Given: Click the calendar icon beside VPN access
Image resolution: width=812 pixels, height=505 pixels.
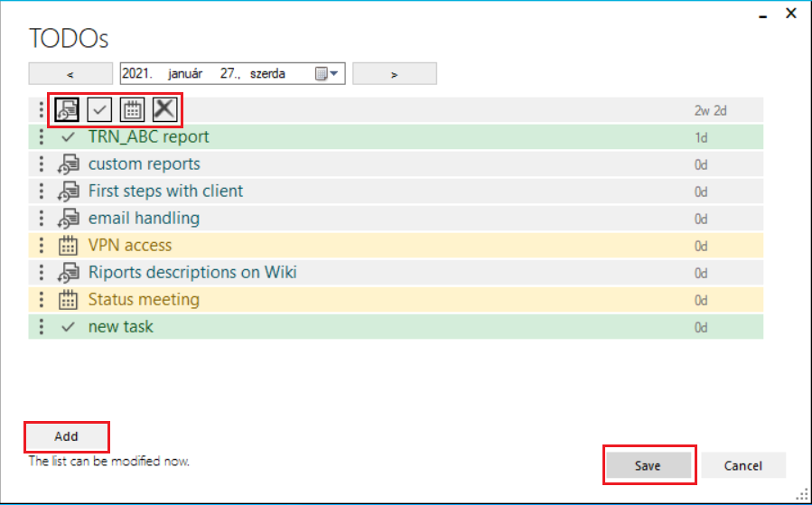Looking at the screenshot, I should pos(68,246).
